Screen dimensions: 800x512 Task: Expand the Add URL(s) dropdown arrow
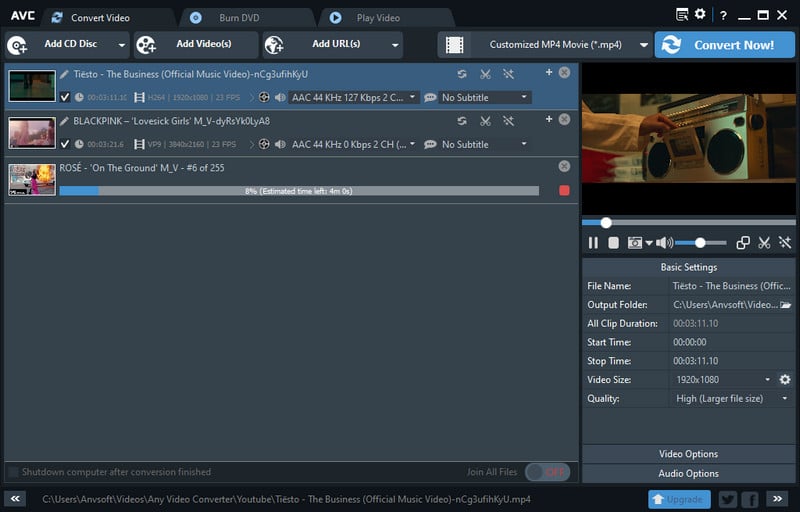pos(395,45)
